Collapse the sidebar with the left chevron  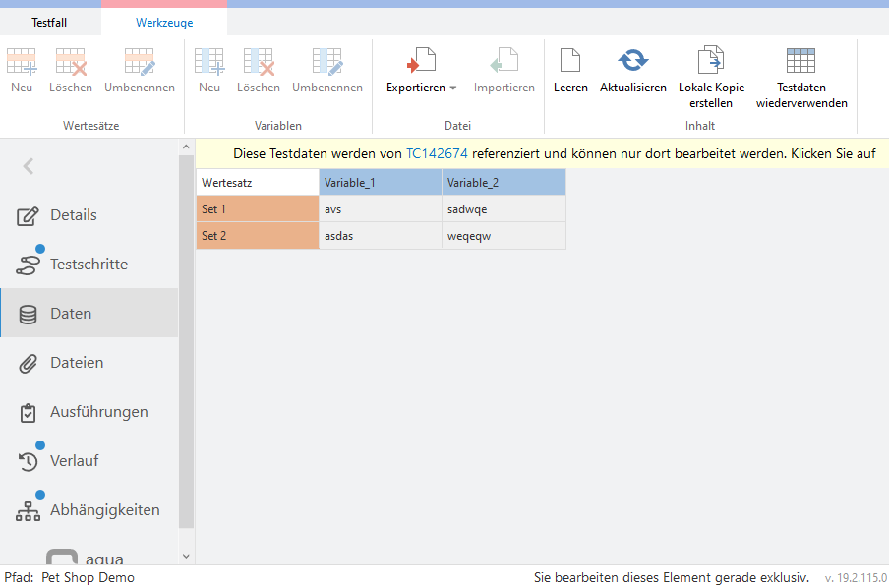(x=28, y=166)
